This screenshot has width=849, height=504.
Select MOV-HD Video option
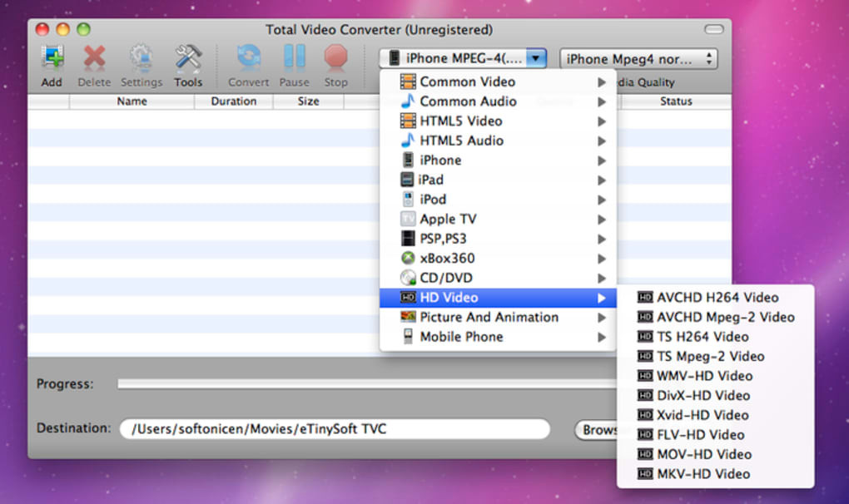point(715,454)
